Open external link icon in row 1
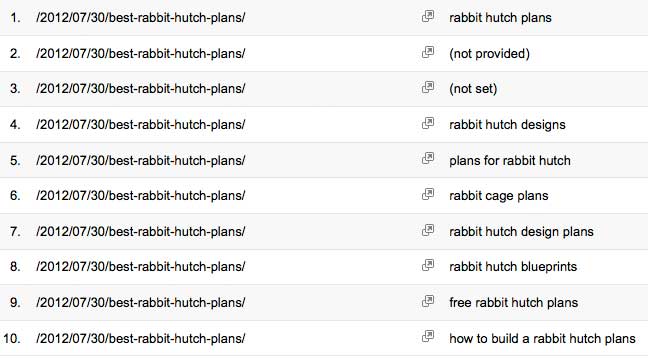Image resolution: width=648 pixels, height=360 pixels. pyautogui.click(x=428, y=17)
